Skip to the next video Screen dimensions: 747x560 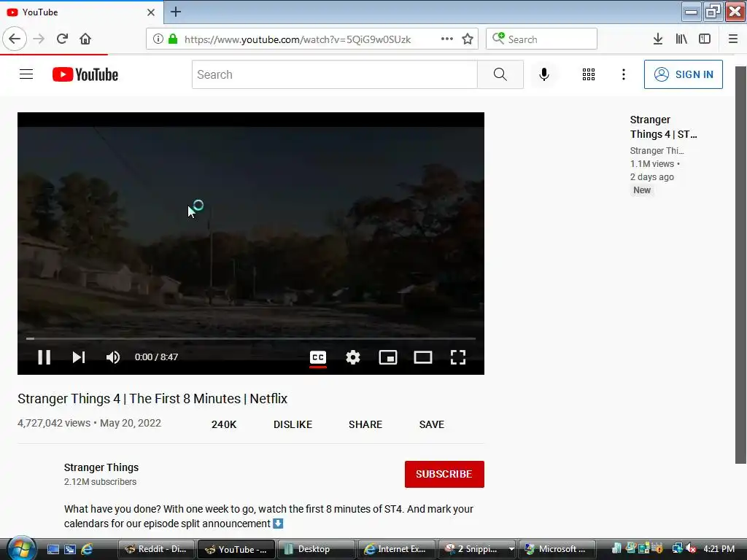pos(79,357)
